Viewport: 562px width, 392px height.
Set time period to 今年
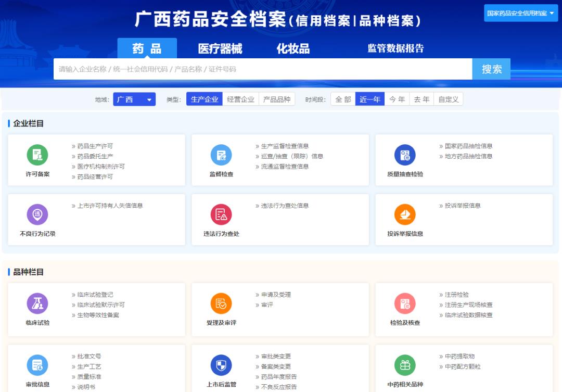click(397, 99)
